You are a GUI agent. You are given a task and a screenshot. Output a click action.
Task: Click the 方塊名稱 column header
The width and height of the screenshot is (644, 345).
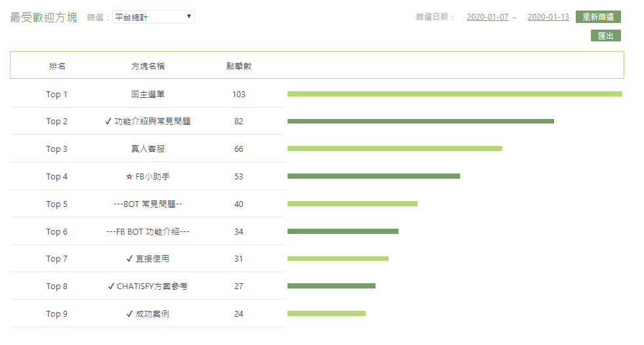coord(148,66)
